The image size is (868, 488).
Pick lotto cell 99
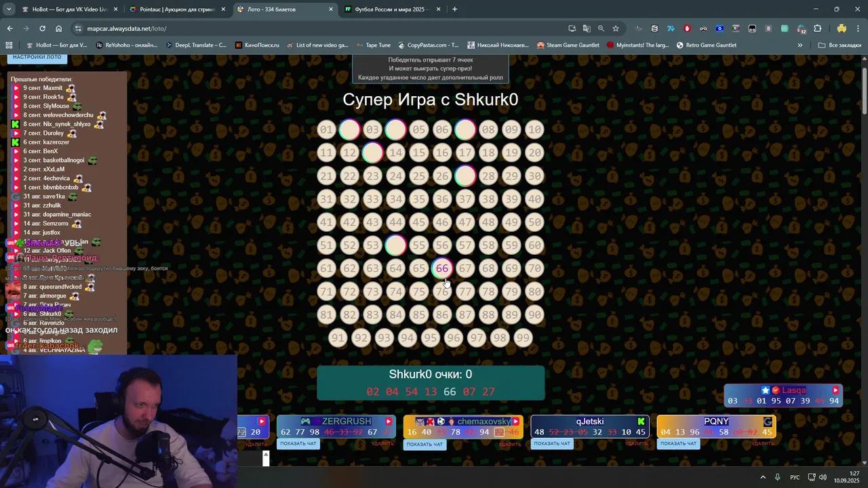[x=523, y=338]
